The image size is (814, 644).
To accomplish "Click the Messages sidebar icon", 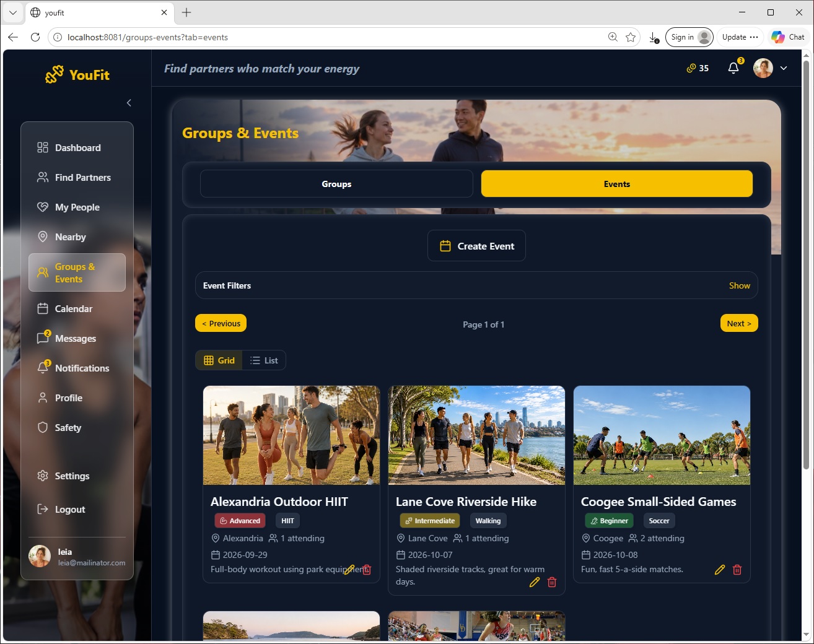I will (43, 338).
